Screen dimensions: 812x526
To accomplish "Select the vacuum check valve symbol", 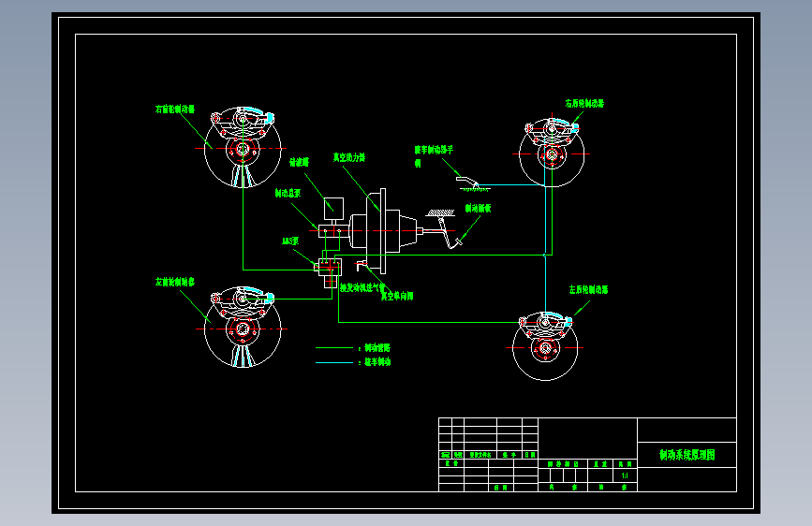I will [362, 266].
